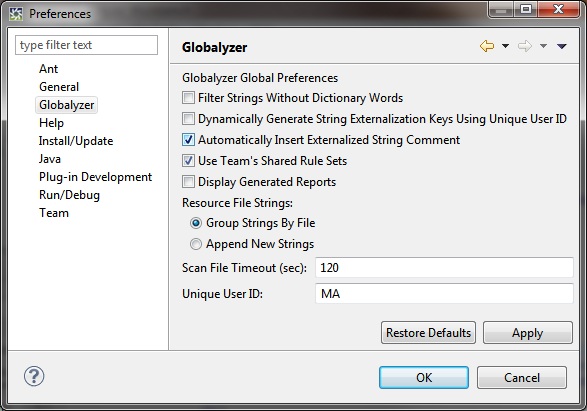Image resolution: width=587 pixels, height=411 pixels.
Task: Select Group Strings By File option
Action: tap(196, 223)
